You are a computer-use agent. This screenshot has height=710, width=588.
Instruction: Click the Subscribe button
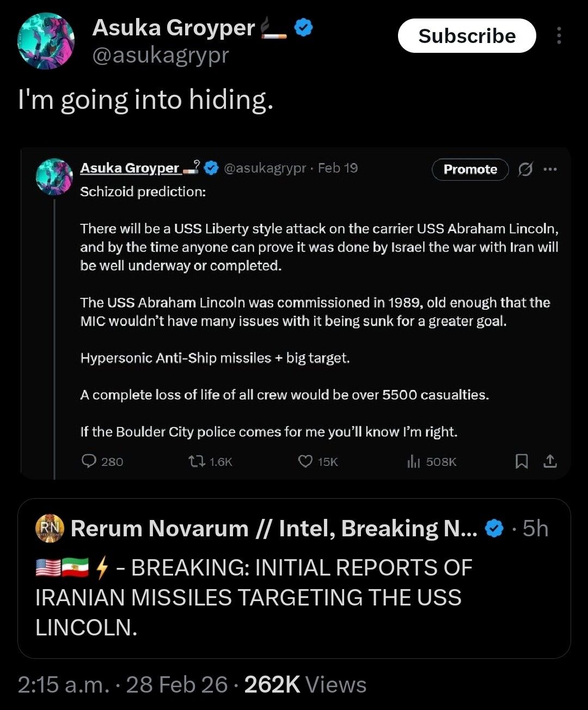tap(467, 36)
